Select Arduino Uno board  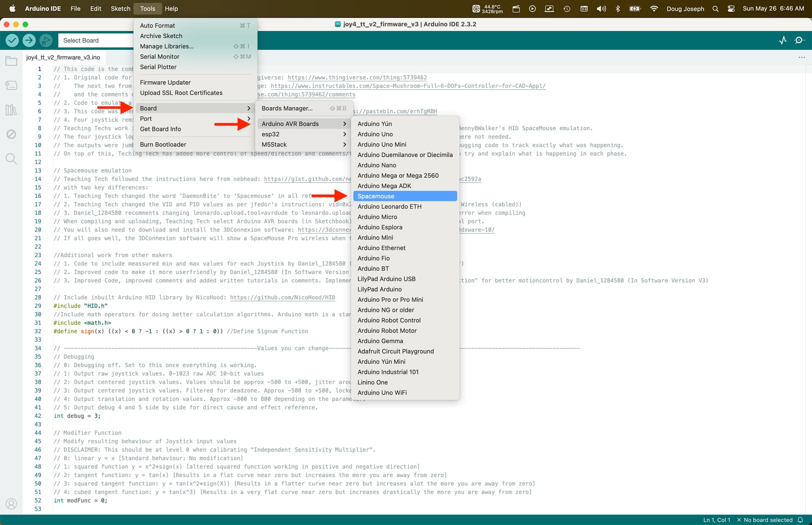pyautogui.click(x=405, y=134)
